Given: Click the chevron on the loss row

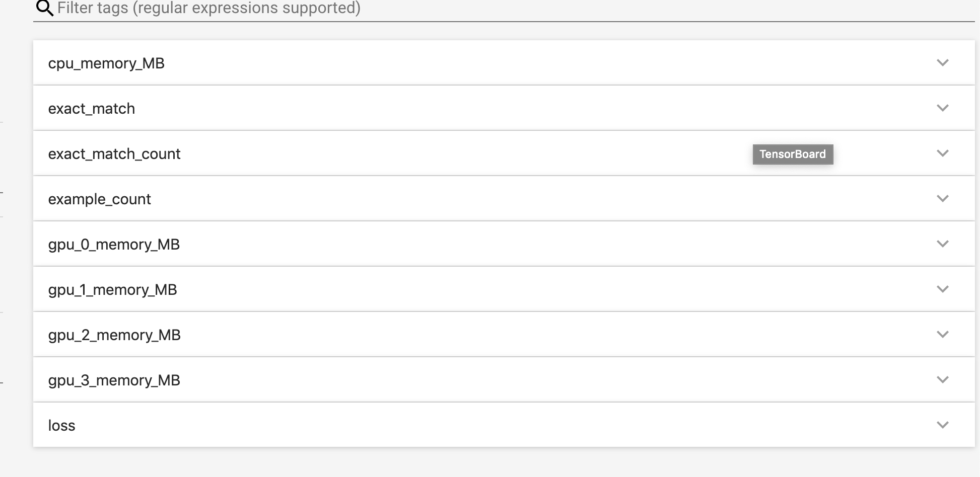Looking at the screenshot, I should (943, 424).
